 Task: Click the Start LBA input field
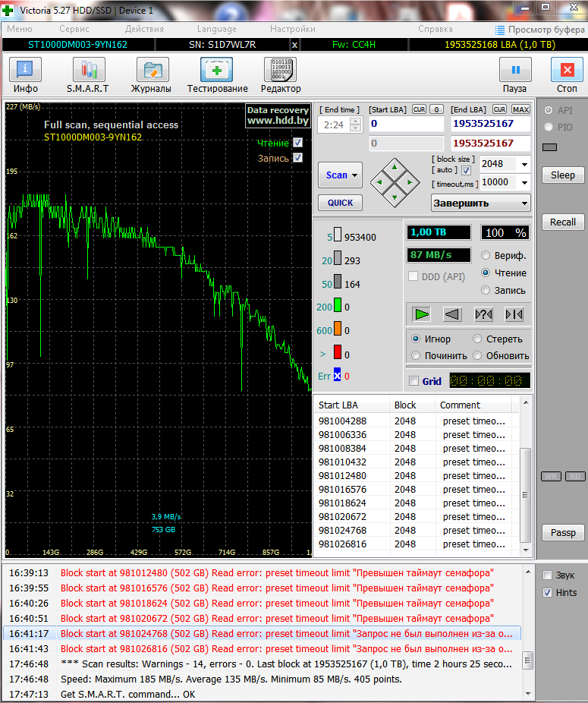(406, 123)
